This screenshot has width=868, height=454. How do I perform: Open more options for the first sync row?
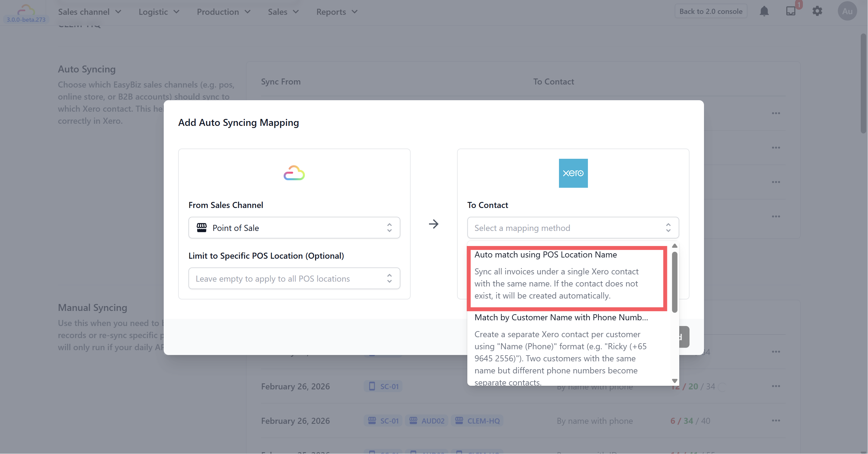pyautogui.click(x=776, y=113)
